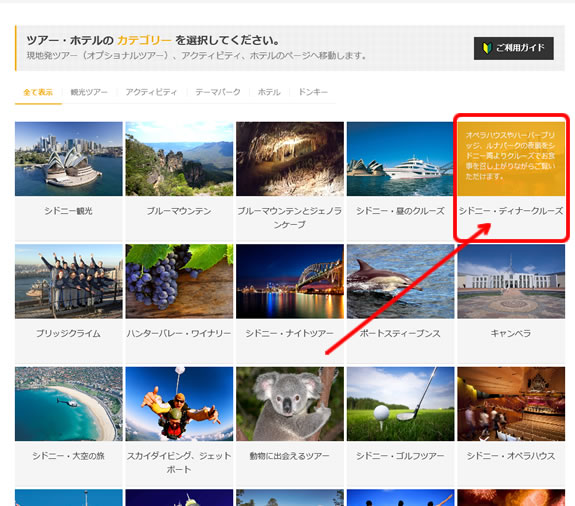This screenshot has width=575, height=506.
Task: Click the Harbour Bridge night thumbnail
Action: pyautogui.click(x=290, y=281)
